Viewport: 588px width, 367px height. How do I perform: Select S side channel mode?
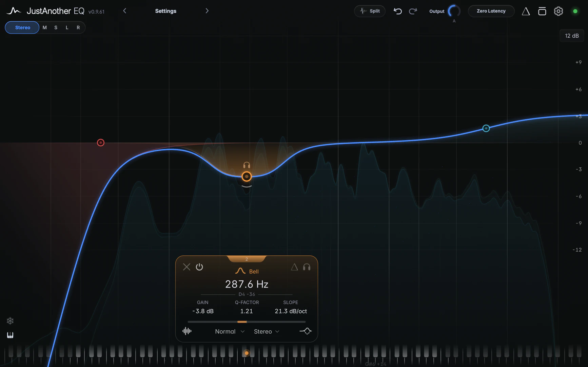tap(56, 27)
